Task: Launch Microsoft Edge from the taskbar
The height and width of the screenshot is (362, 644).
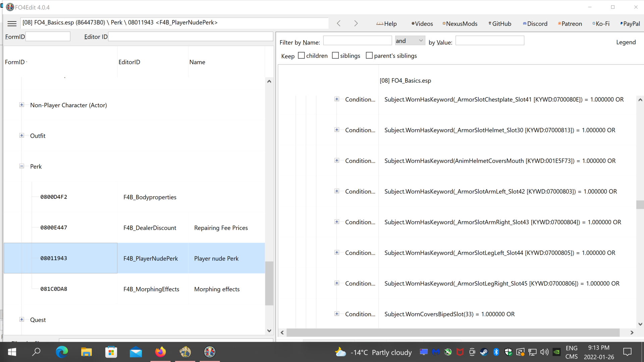Action: click(62, 352)
